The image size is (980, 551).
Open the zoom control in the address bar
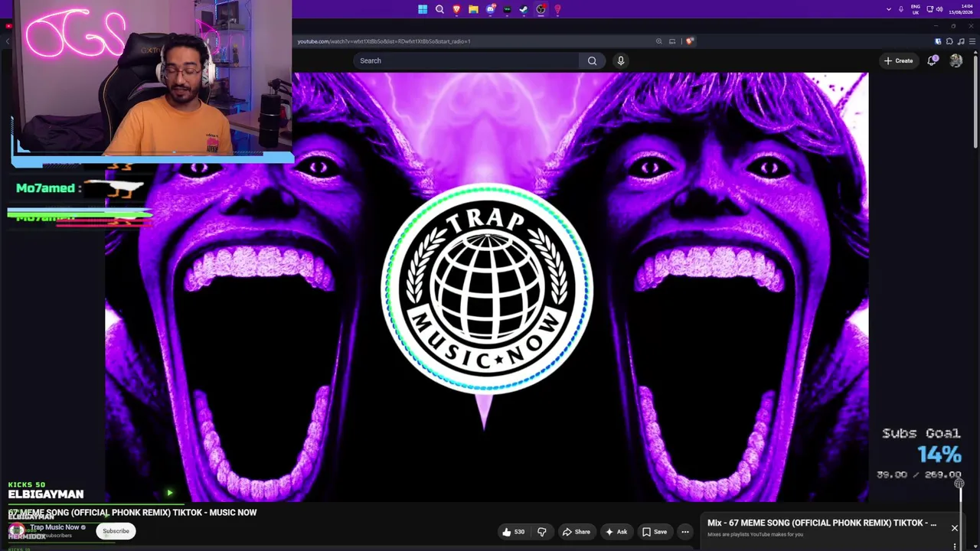click(x=658, y=41)
